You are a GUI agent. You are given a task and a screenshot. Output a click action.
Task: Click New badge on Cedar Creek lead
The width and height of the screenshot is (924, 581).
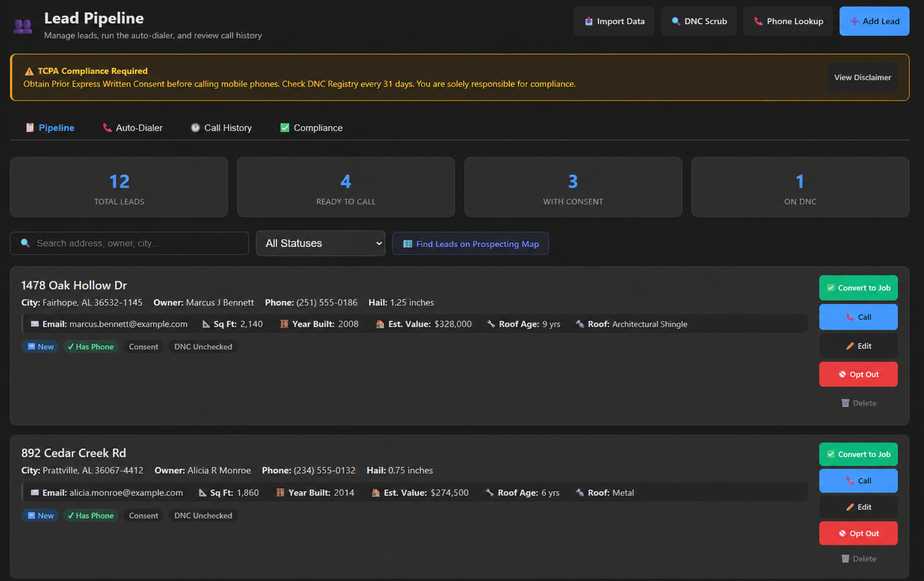point(40,516)
